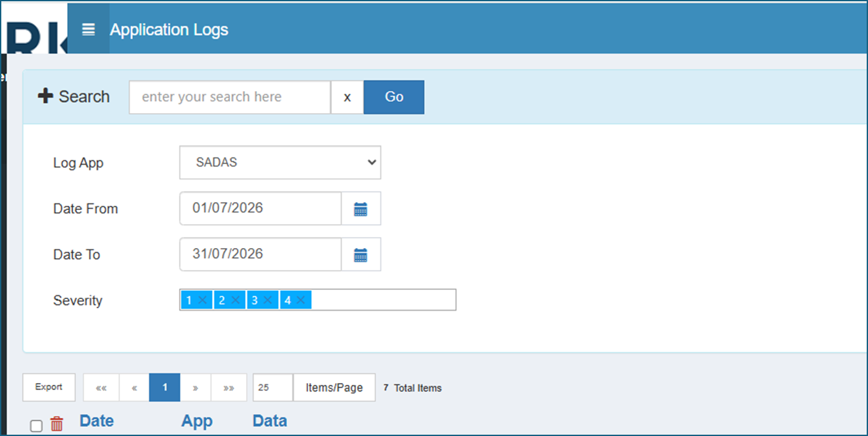Run the search with Go
Viewport: 868px width, 436px height.
pos(394,97)
